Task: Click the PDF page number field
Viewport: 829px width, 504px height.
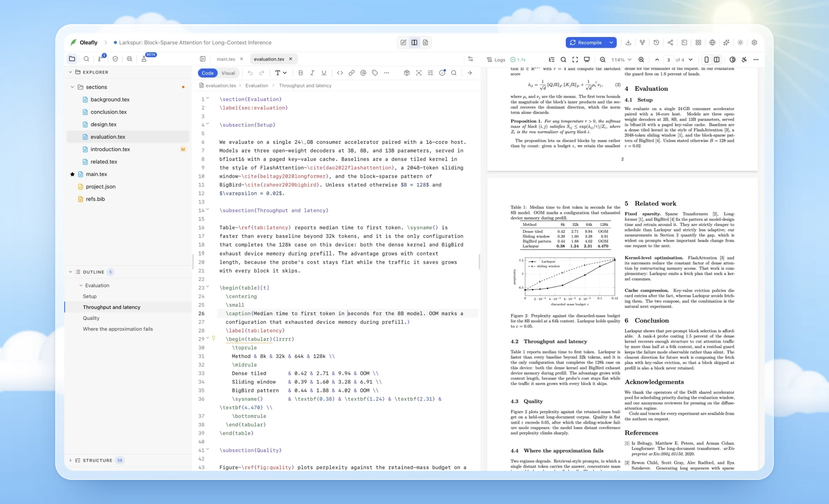Action: coord(669,60)
